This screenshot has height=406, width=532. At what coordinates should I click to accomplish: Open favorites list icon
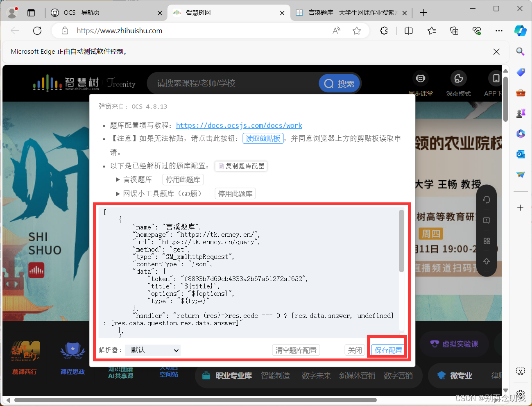click(x=432, y=31)
